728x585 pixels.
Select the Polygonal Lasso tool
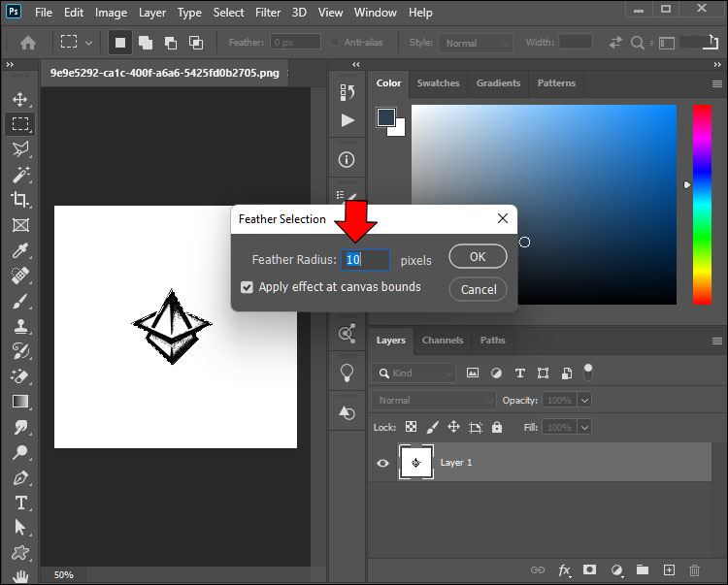[20, 148]
